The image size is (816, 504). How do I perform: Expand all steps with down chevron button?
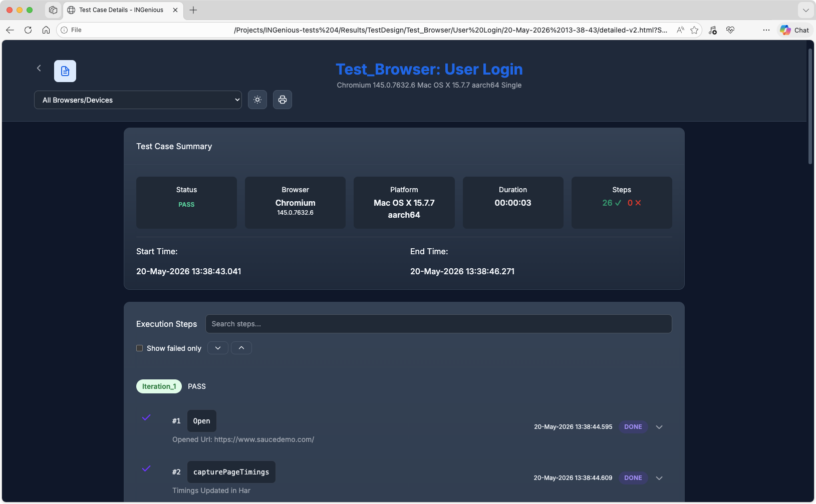[x=218, y=348]
